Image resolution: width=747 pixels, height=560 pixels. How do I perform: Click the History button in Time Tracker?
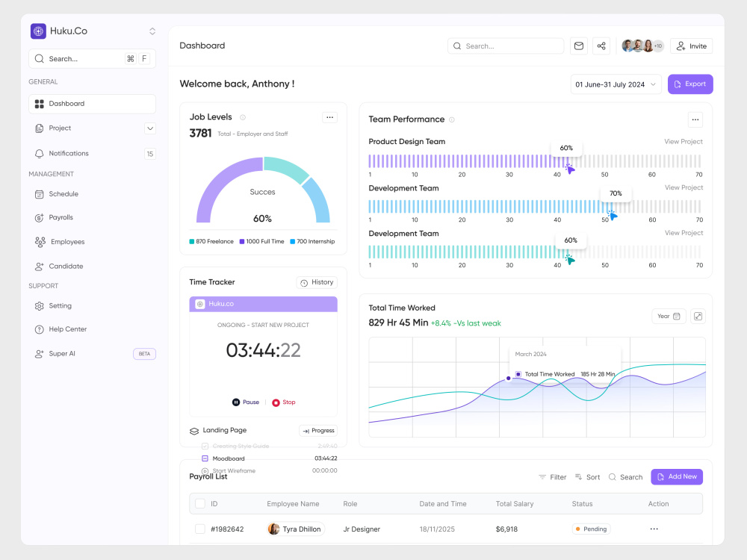pos(317,282)
